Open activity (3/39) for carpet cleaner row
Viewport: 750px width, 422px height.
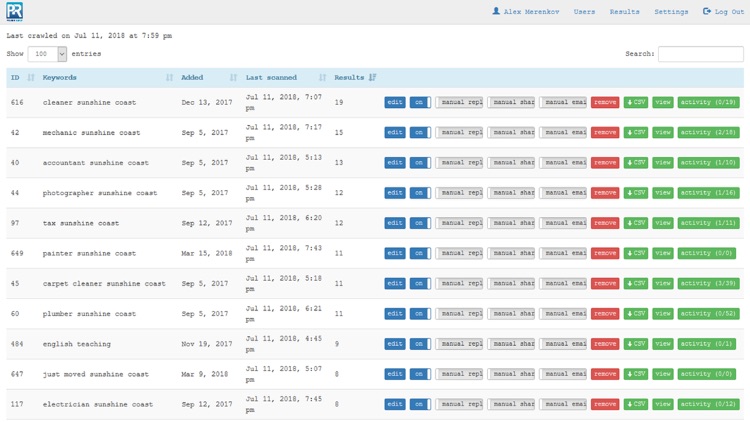pos(708,283)
